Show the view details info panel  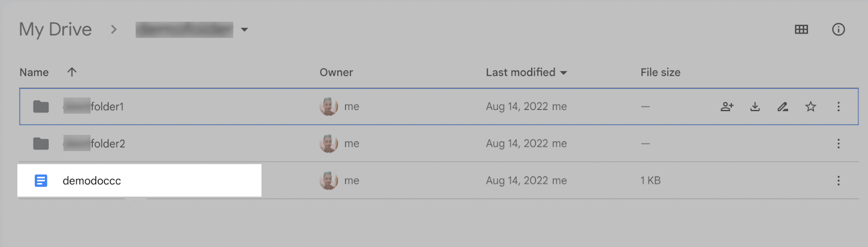(838, 29)
